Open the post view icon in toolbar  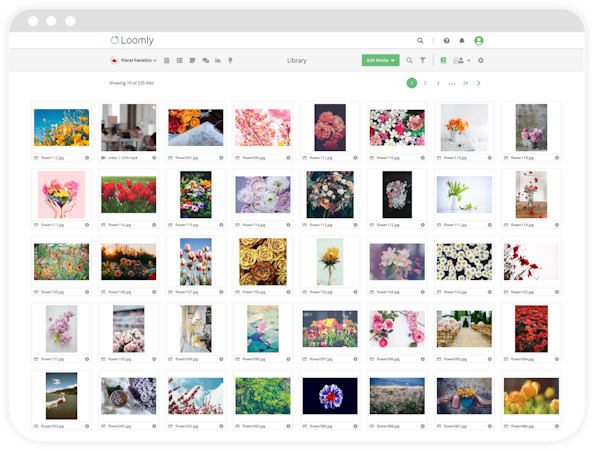[x=192, y=60]
